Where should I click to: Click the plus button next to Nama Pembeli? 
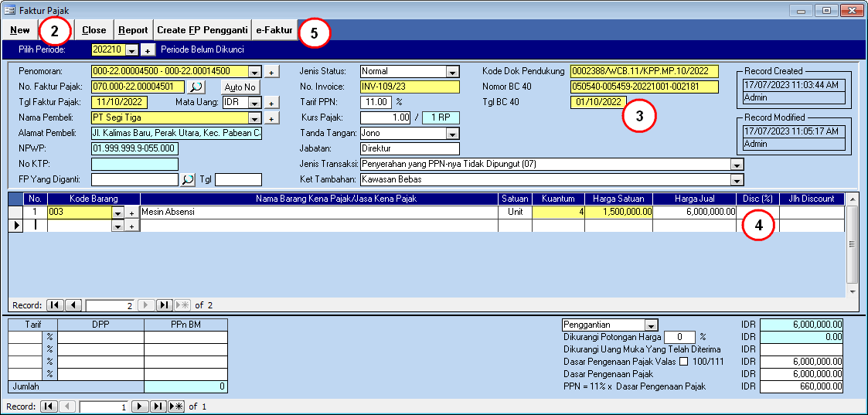[x=271, y=118]
